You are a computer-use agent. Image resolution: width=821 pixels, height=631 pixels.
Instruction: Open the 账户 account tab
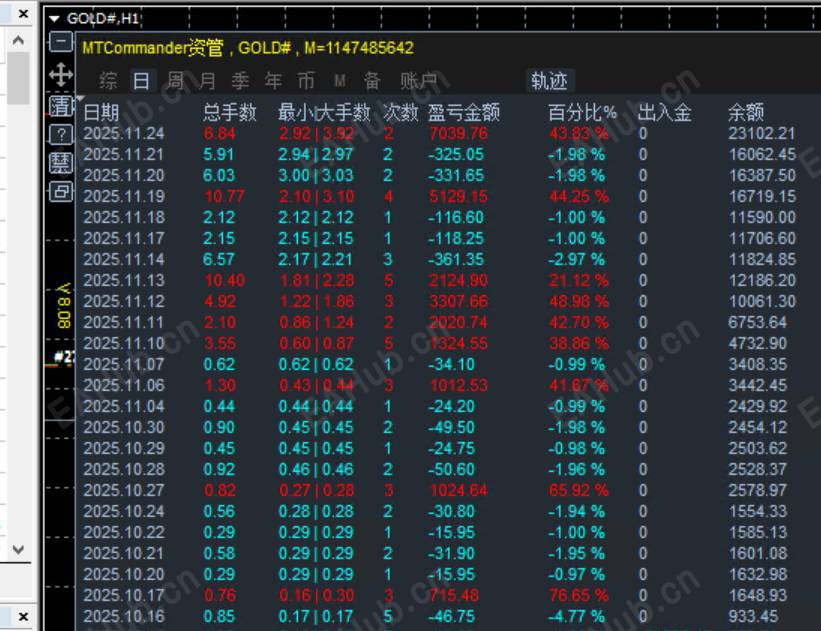(418, 81)
